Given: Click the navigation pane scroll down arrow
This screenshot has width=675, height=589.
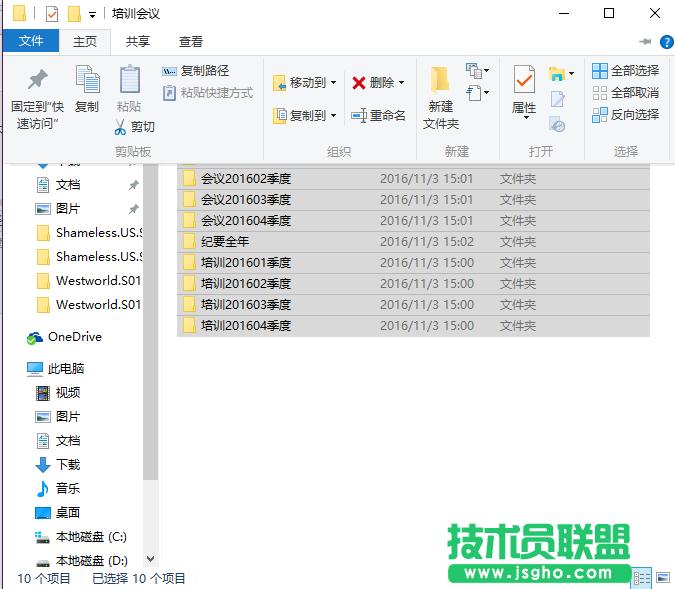Looking at the screenshot, I should pyautogui.click(x=151, y=560).
